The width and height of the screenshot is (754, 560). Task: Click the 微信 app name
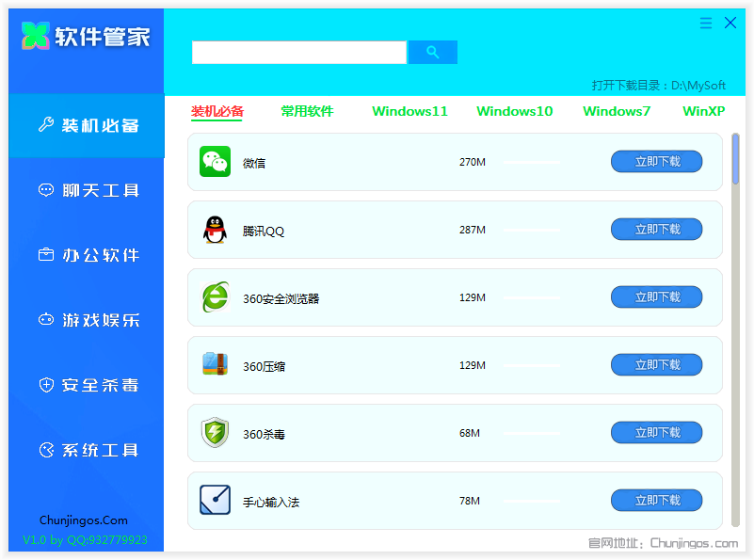pyautogui.click(x=254, y=163)
